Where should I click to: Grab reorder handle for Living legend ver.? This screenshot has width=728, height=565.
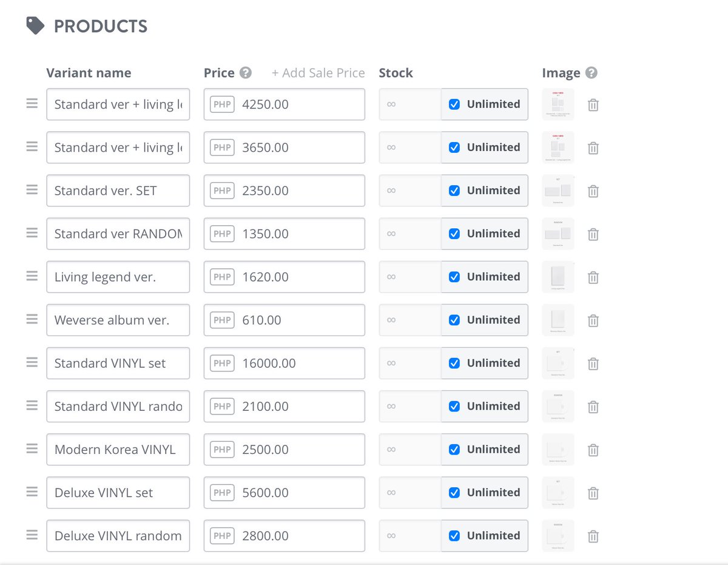point(32,276)
